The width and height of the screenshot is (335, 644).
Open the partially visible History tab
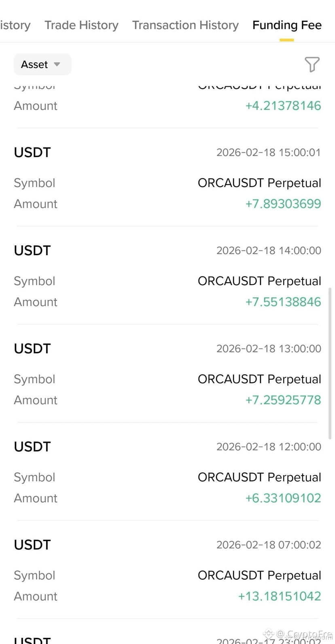coord(15,25)
